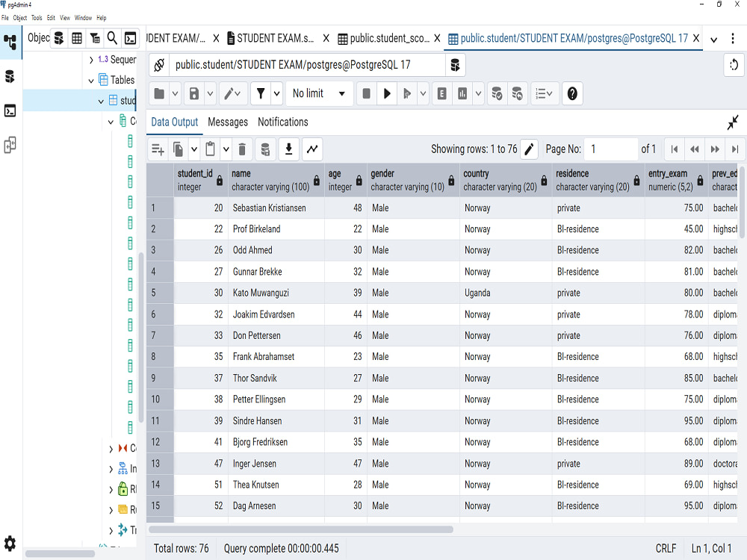The image size is (747, 560).
Task: Collapse results panel with shrink icon
Action: [733, 123]
